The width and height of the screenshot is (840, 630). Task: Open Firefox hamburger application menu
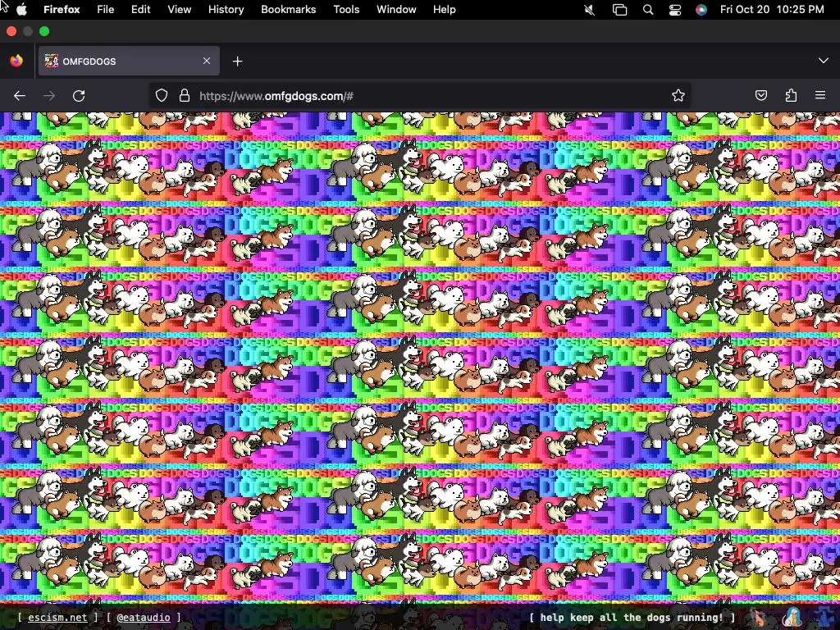tap(820, 96)
